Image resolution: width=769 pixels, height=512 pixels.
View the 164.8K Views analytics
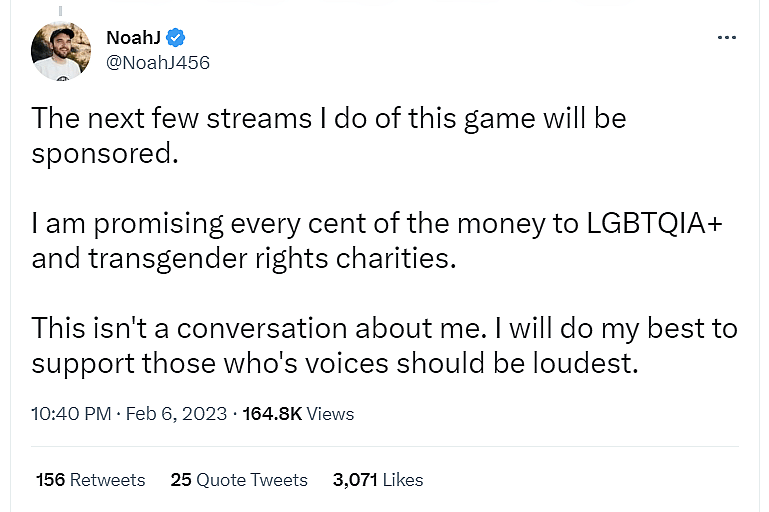point(297,413)
